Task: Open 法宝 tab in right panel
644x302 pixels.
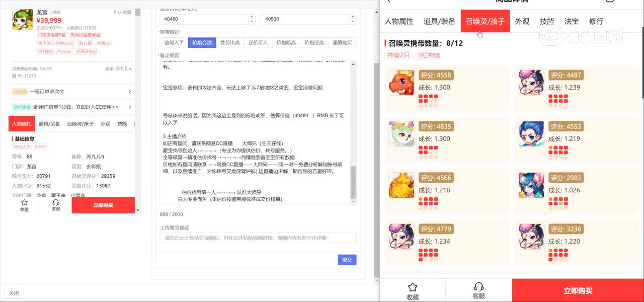Action: 572,21
